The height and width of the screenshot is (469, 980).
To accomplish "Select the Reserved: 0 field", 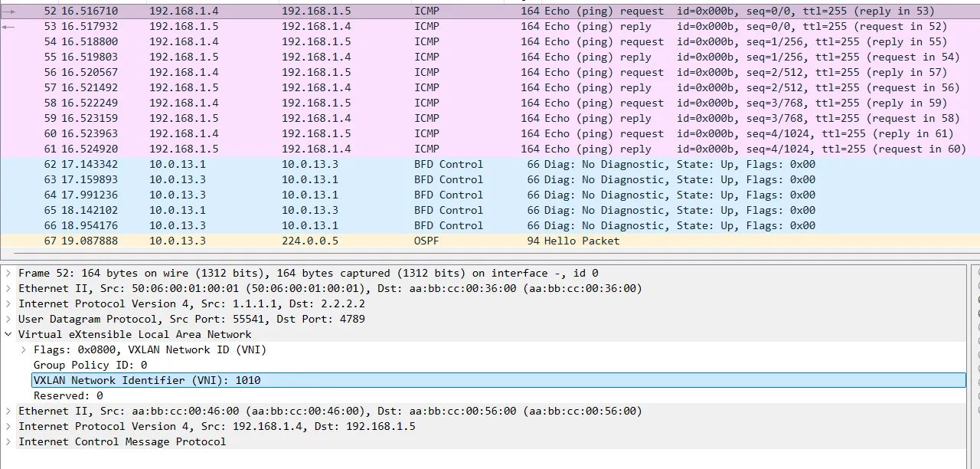I will tap(68, 396).
